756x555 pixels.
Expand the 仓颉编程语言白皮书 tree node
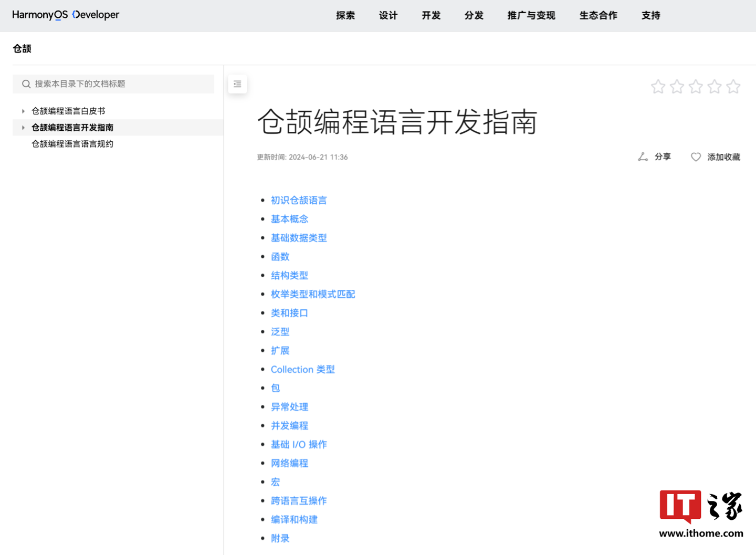tap(23, 111)
